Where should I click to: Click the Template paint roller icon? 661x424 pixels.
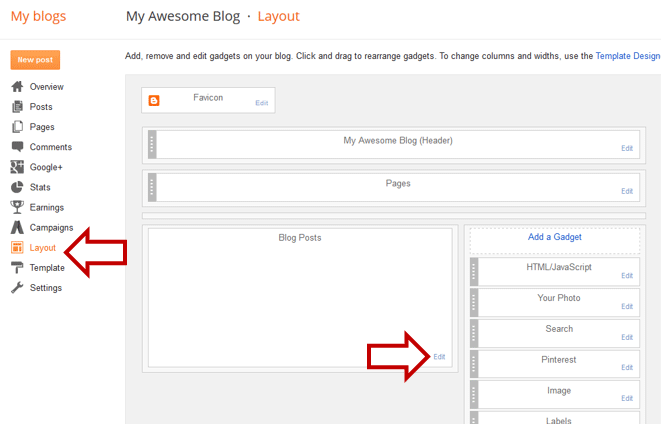tap(17, 267)
